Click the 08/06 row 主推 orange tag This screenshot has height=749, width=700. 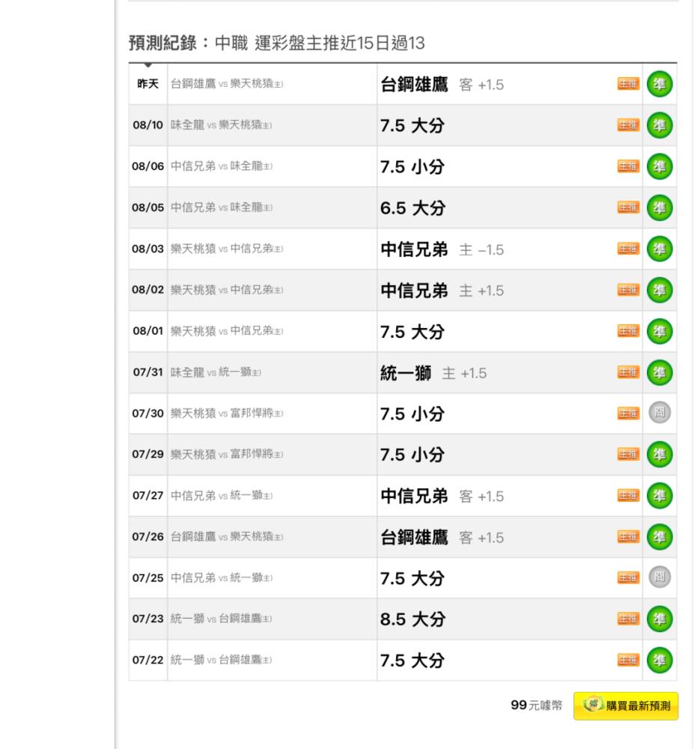628,166
